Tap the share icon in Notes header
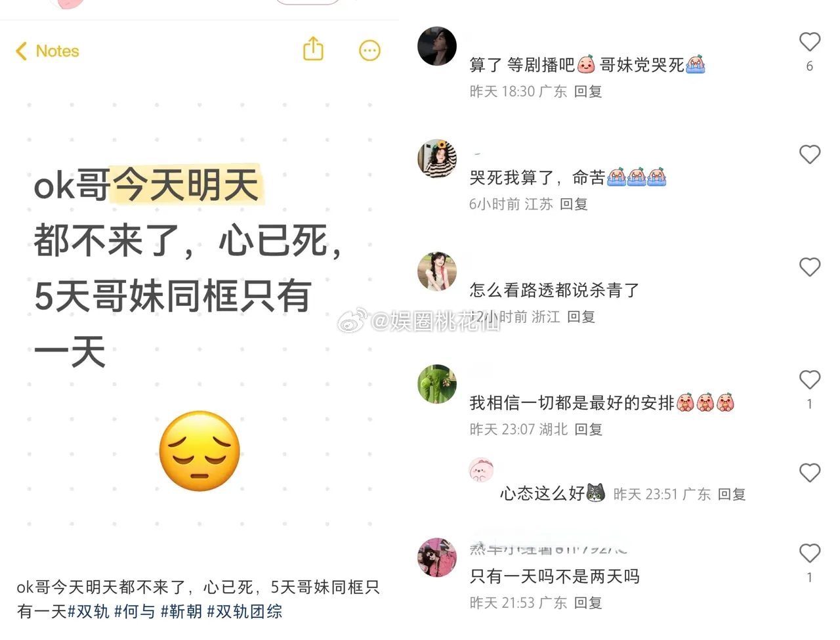 (x=313, y=49)
